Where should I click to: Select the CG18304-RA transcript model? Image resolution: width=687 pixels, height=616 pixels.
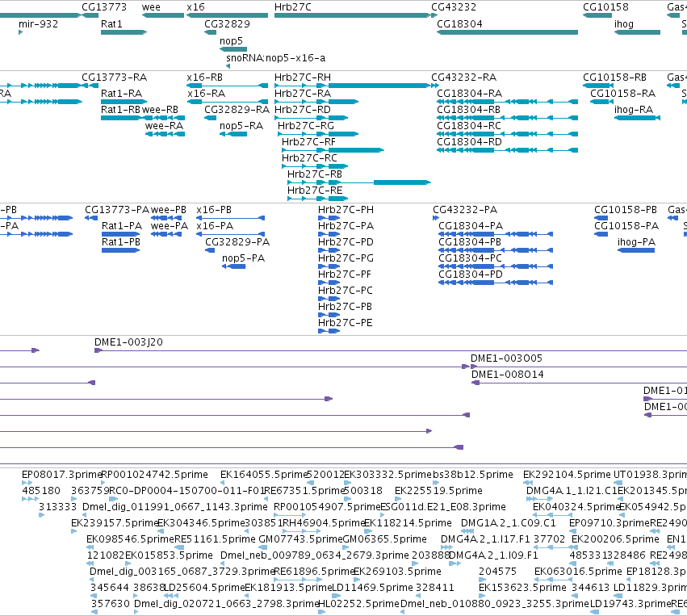[507, 102]
